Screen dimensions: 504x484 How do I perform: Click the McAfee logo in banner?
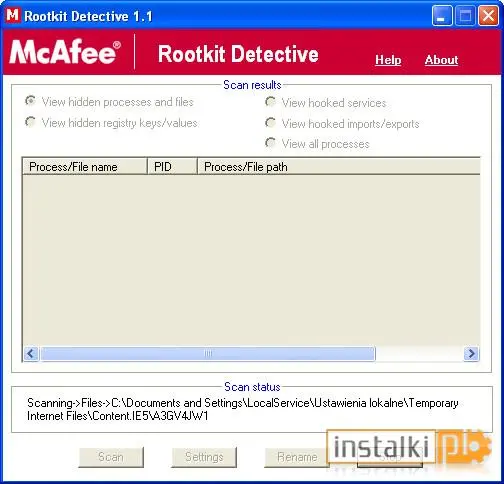[x=65, y=52]
